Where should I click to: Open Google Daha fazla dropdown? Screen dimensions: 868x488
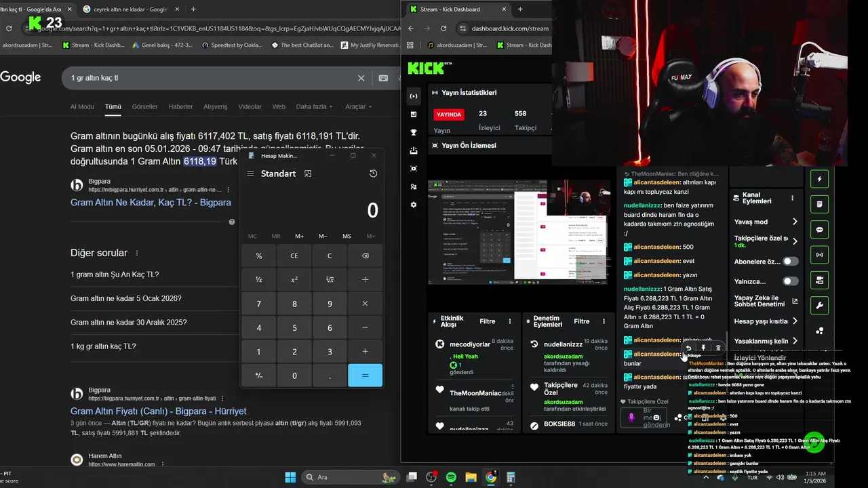pyautogui.click(x=315, y=106)
